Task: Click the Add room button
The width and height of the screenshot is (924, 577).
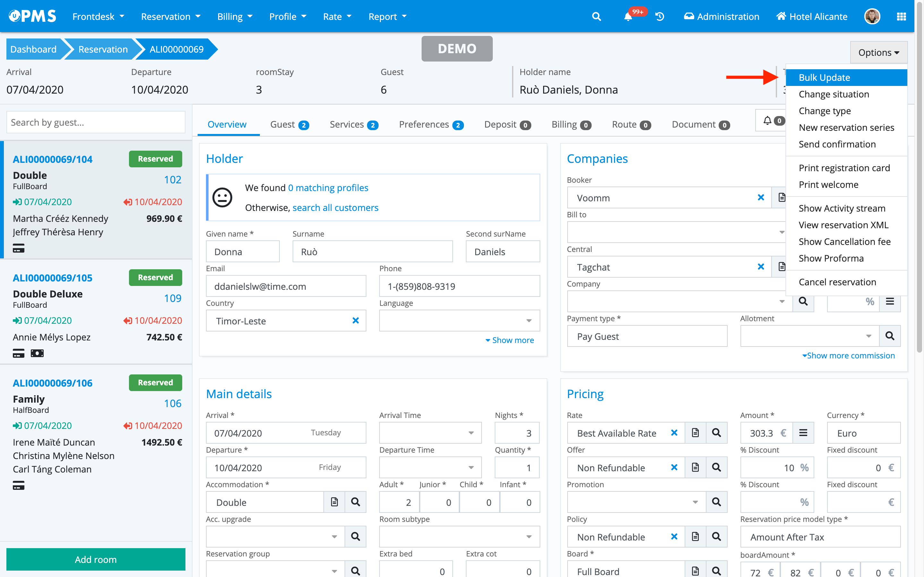Action: click(96, 559)
